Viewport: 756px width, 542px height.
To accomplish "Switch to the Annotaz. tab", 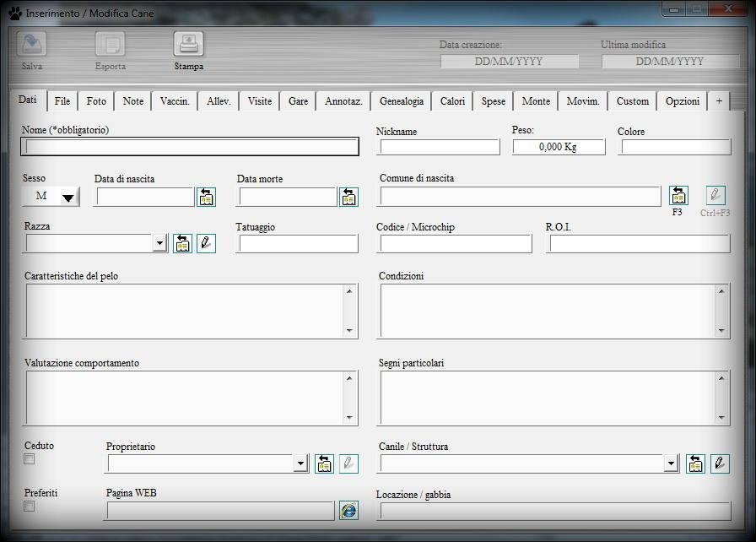I will (x=343, y=101).
